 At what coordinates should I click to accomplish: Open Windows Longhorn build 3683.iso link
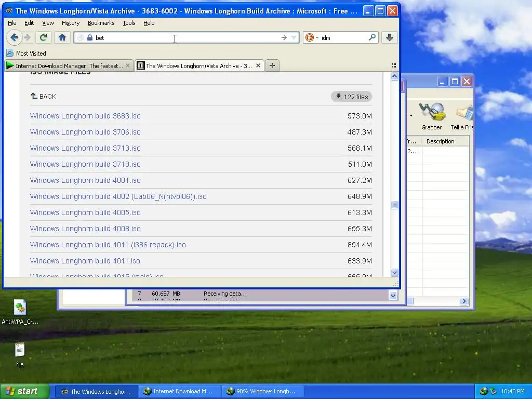click(85, 116)
